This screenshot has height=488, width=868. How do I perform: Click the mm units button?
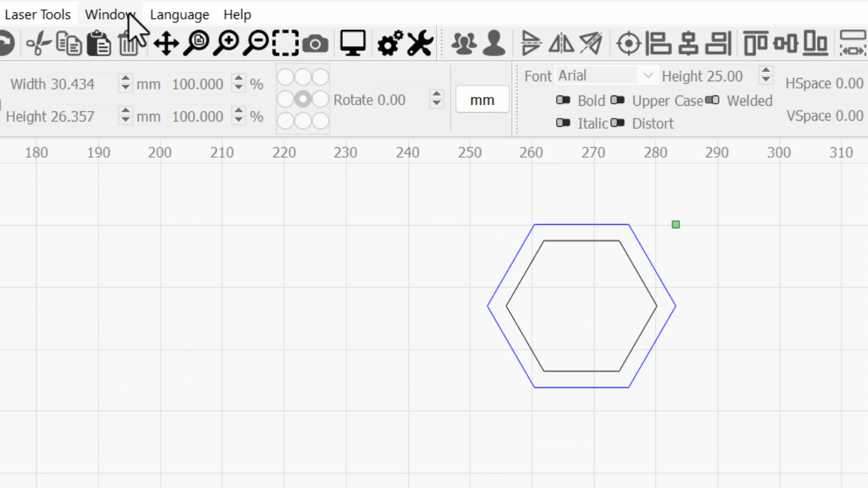482,100
